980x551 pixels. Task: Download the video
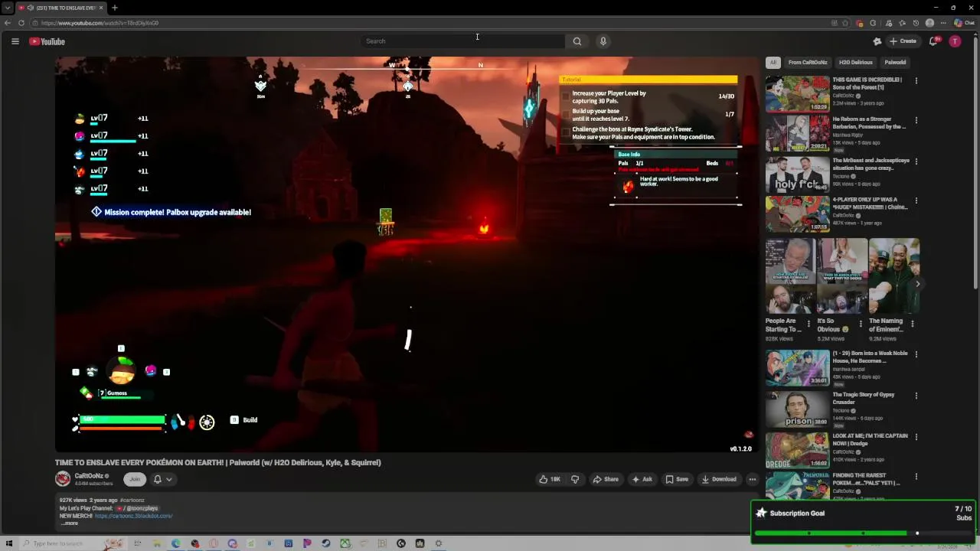[x=719, y=479]
